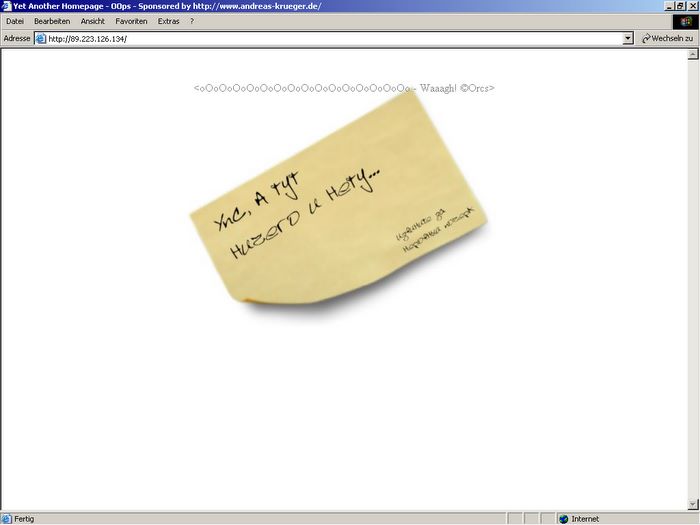Image resolution: width=700 pixels, height=525 pixels.
Task: Expand the address bar dropdown arrow
Action: coord(628,38)
